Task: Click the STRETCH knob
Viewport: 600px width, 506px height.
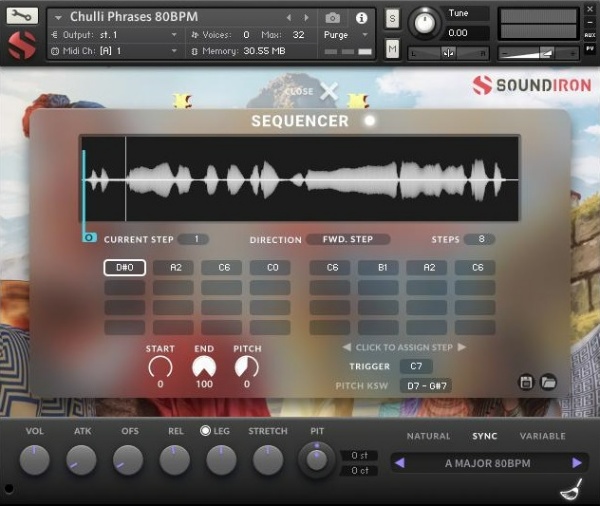Action: [268, 459]
